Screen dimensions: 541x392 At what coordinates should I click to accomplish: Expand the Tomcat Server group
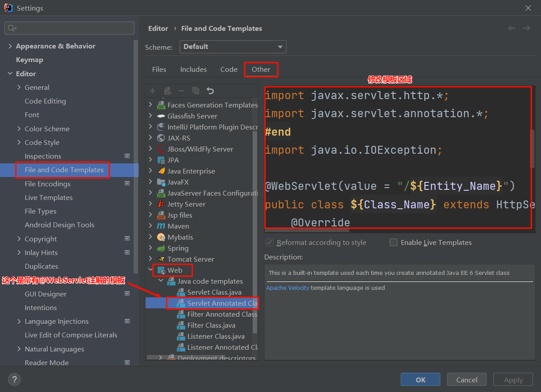151,259
